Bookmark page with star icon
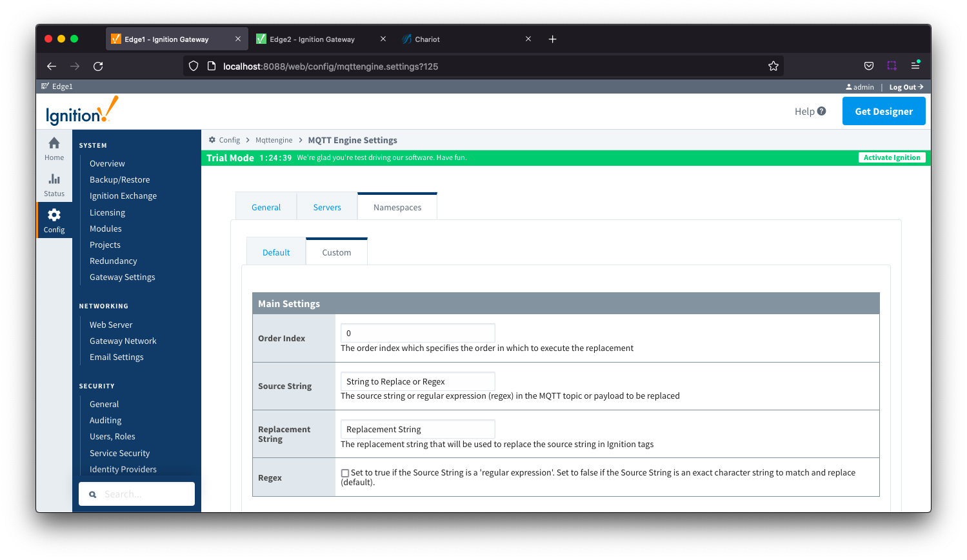This screenshot has width=967, height=560. coord(773,66)
